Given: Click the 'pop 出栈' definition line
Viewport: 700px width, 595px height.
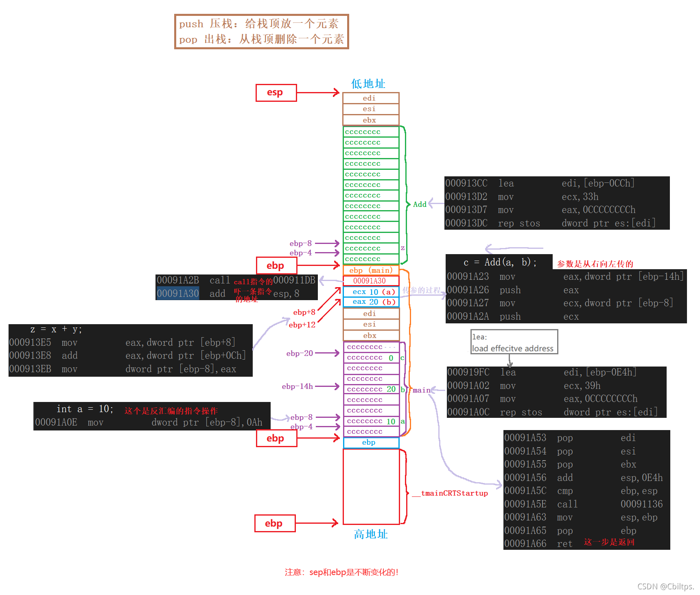Looking at the screenshot, I should point(261,40).
